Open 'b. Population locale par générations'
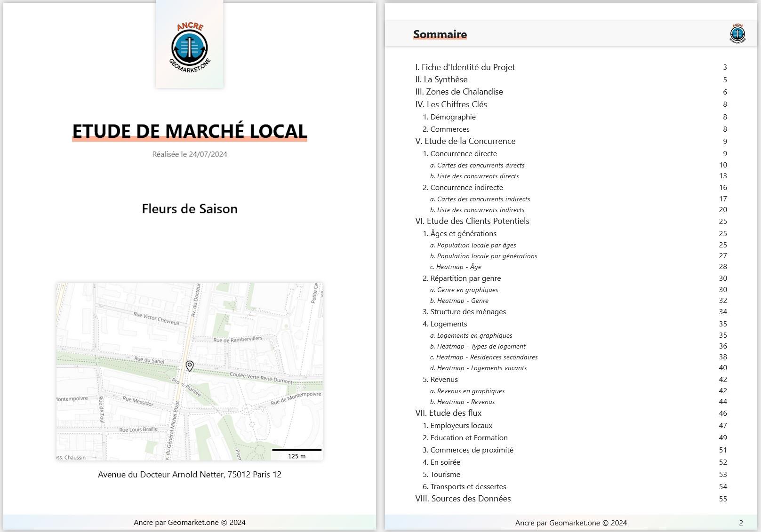This screenshot has width=761, height=532. point(483,256)
